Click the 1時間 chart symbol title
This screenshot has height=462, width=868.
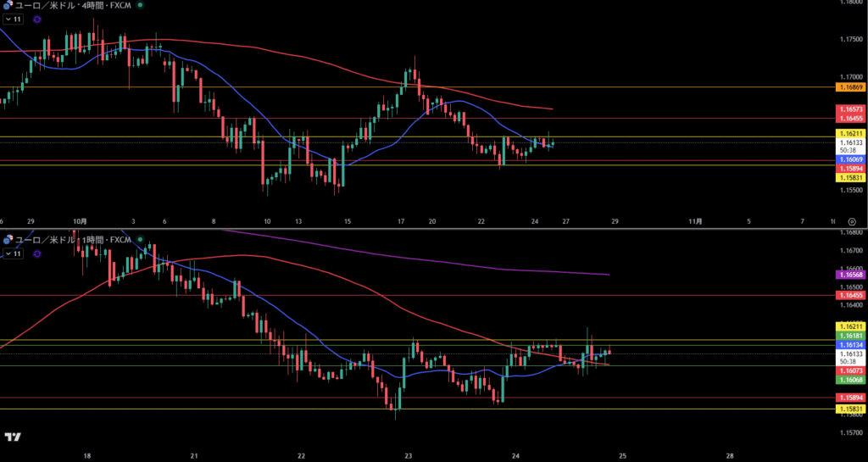click(73, 240)
